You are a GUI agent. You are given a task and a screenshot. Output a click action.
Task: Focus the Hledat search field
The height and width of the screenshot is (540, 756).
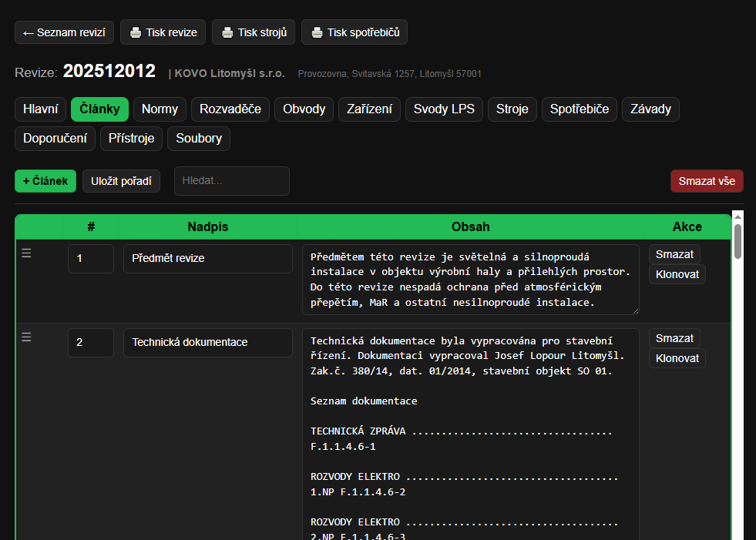click(x=232, y=181)
